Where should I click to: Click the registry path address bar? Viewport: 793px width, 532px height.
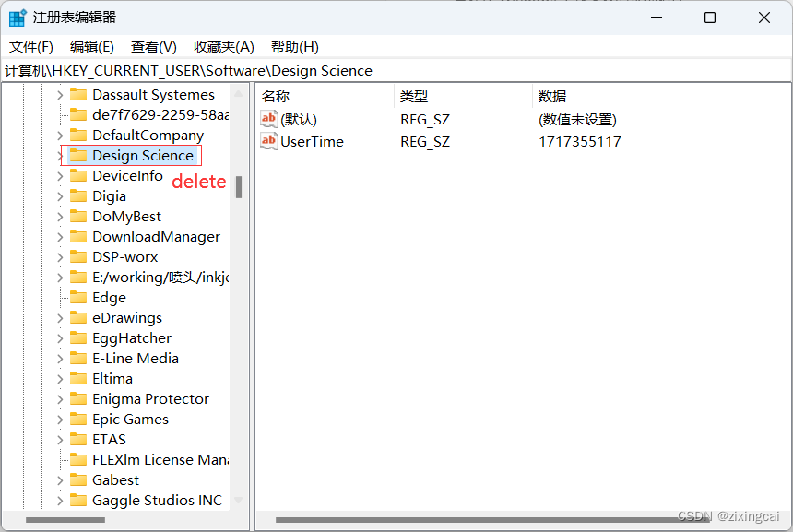[396, 71]
